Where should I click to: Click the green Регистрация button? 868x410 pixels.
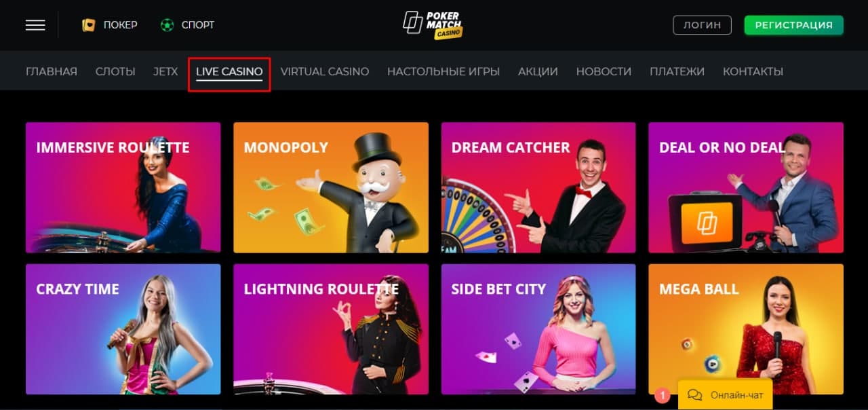(x=793, y=25)
